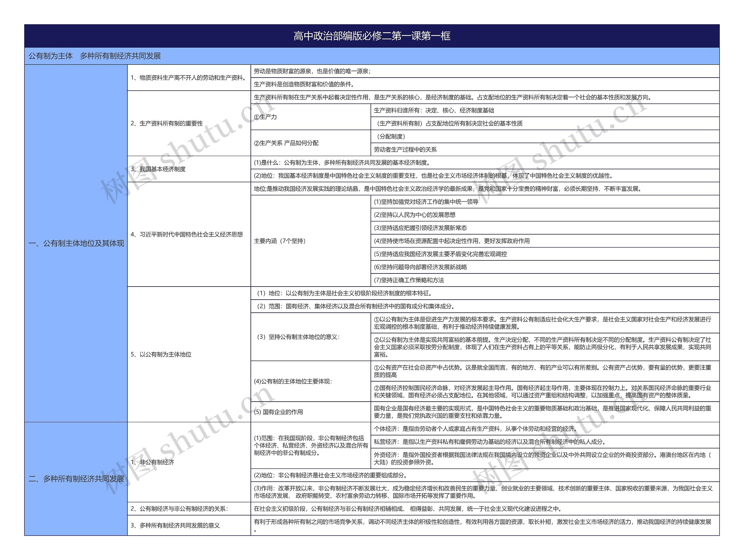The height and width of the screenshot is (560, 744).
Task: Select cell 3、多种所有制经济共同发展的意义
Action: [x=189, y=525]
